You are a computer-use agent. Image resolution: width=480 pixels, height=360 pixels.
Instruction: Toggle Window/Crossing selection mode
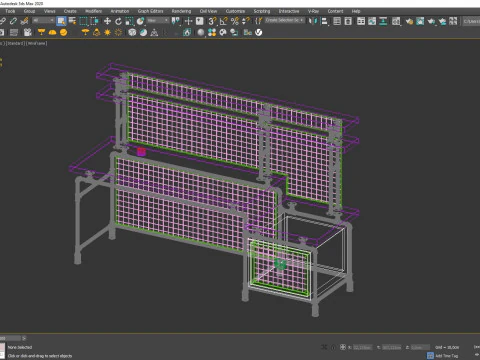pos(94,21)
